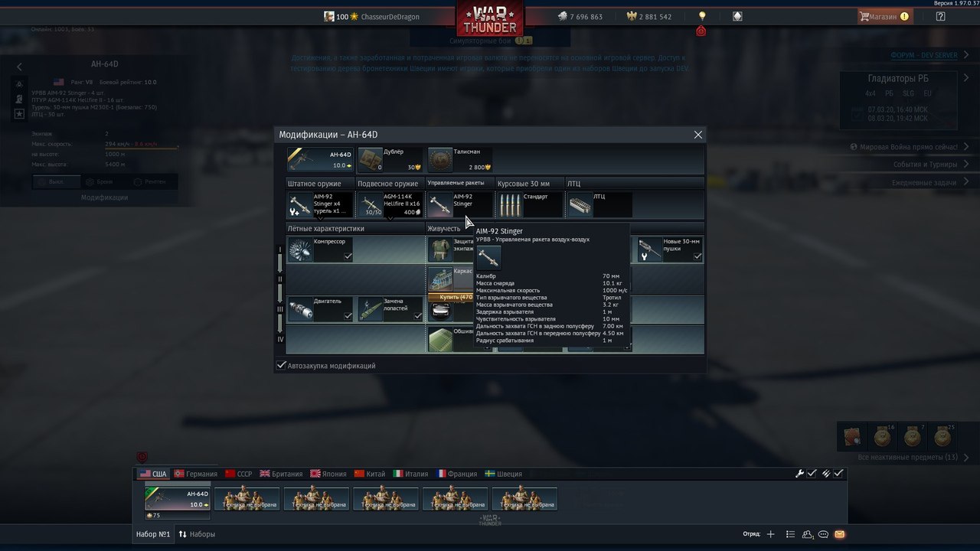Select the AH-64D crew slot card
This screenshot has width=980, height=551.
click(x=178, y=499)
